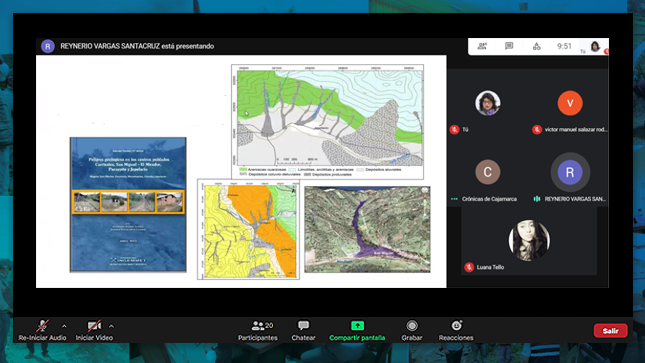Click the activities shapes icon in top bar

coord(536,46)
